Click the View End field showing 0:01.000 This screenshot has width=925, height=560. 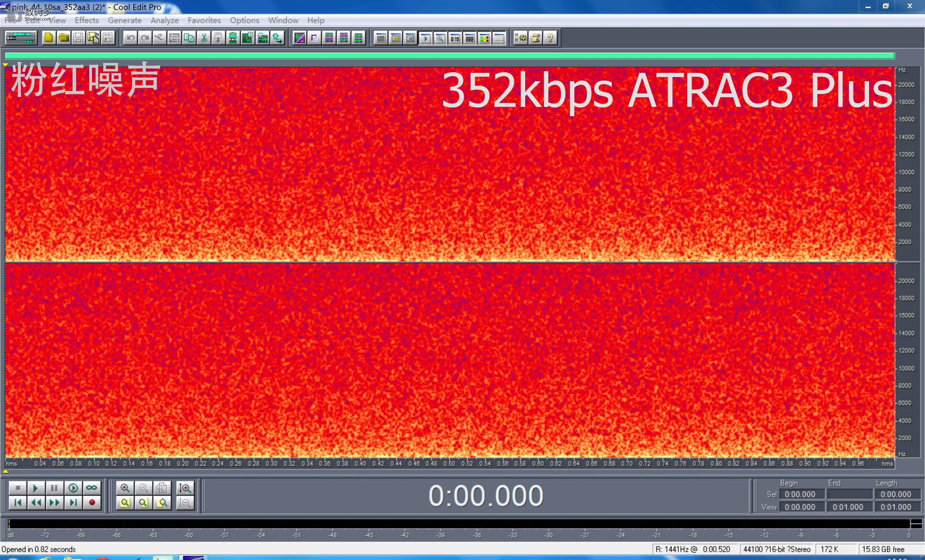pyautogui.click(x=850, y=507)
